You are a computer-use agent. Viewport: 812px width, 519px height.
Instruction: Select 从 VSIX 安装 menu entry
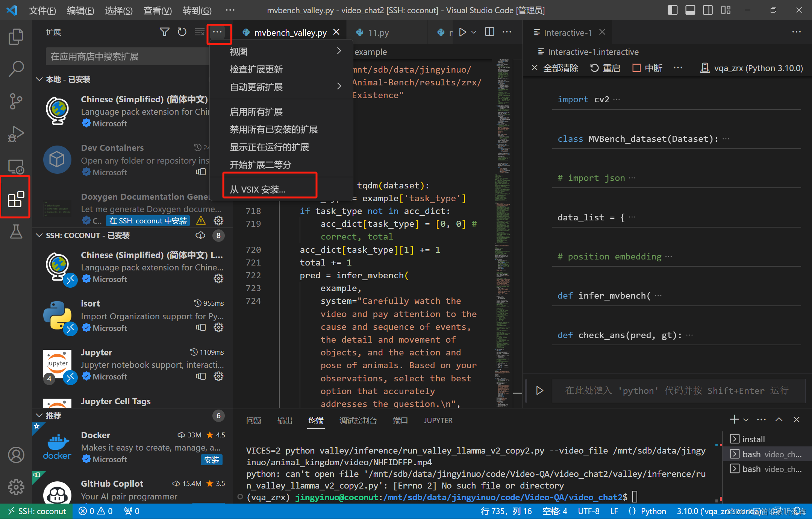pos(258,189)
